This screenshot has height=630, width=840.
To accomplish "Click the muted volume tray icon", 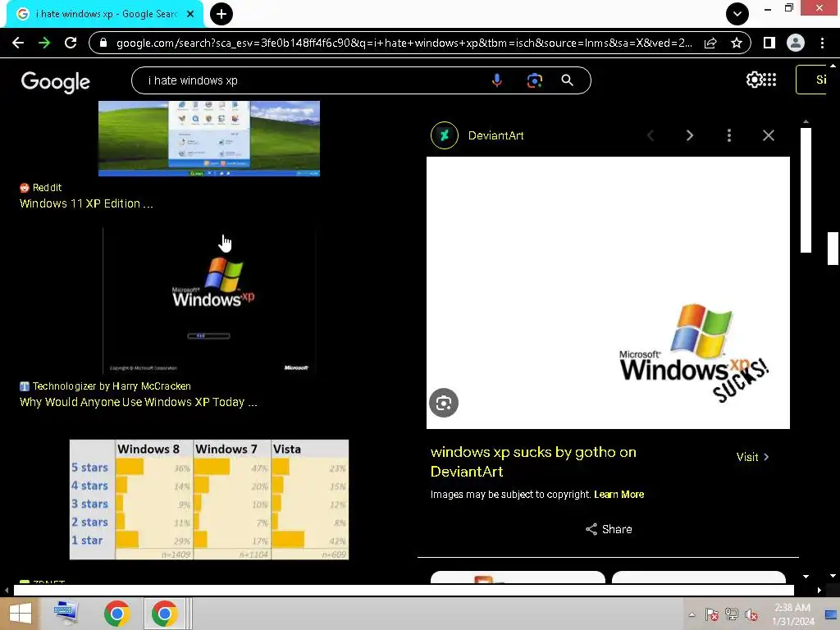I will 751,614.
